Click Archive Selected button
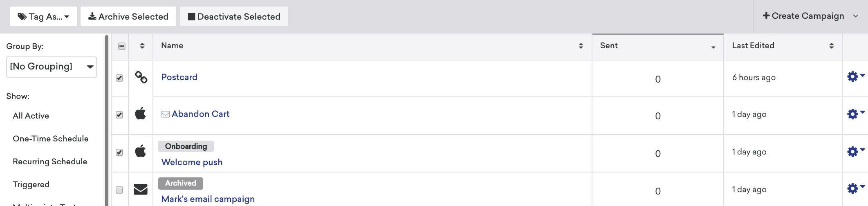This screenshot has height=206, width=868. pos(128,16)
